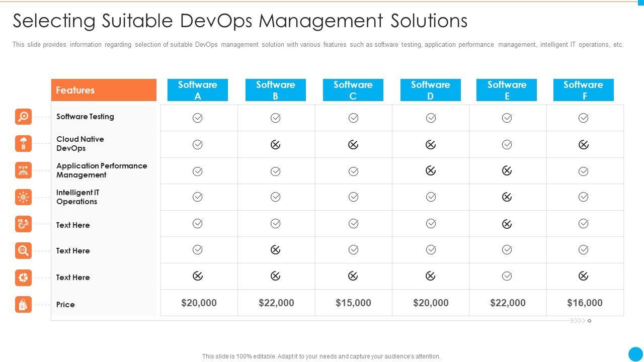The image size is (644, 362).
Task: Click the zoom icon beside second Text Here
Action: pyautogui.click(x=23, y=250)
